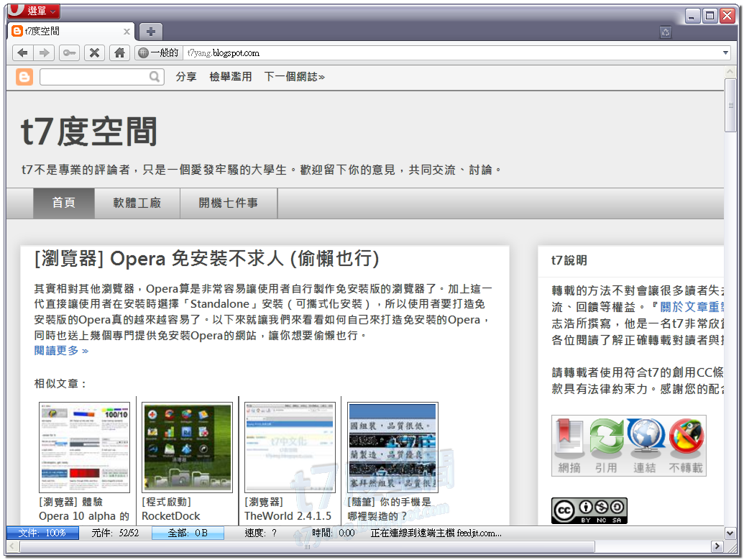Click the horizontal scrollbar right arrow
The height and width of the screenshot is (560, 744).
tap(717, 546)
